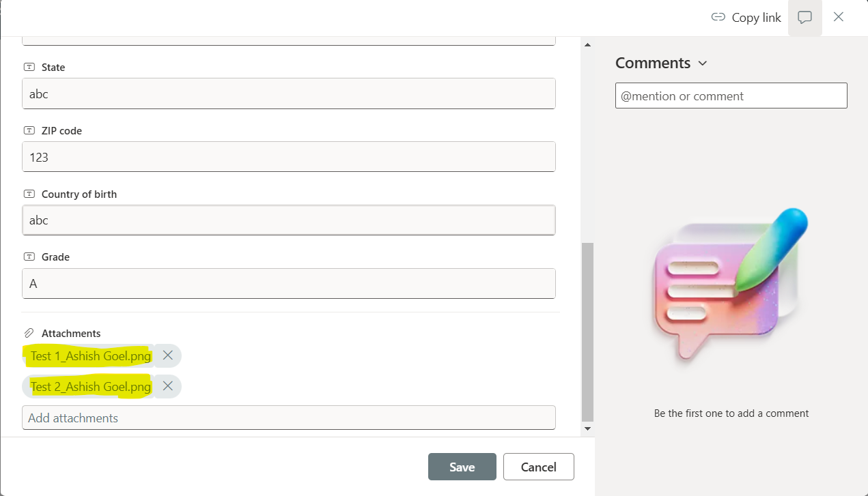
Task: Click the scrollbar up arrow
Action: [587, 44]
